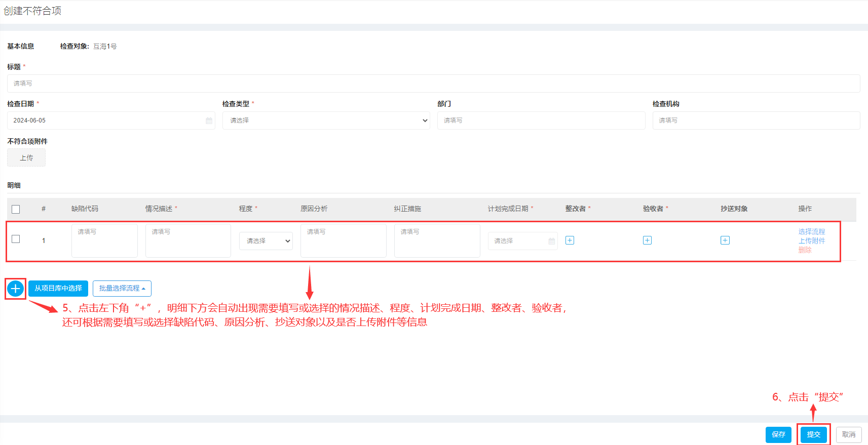Image resolution: width=868 pixels, height=445 pixels.
Task: Click the 上传 attachment button
Action: click(26, 157)
